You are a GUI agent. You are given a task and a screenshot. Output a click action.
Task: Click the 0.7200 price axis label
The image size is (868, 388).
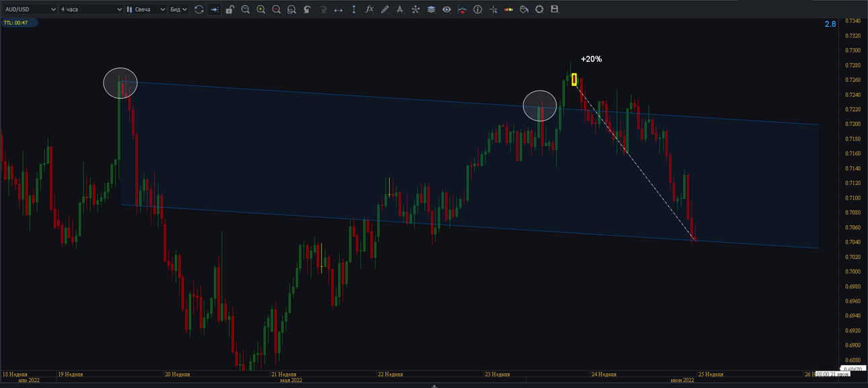[x=853, y=124]
